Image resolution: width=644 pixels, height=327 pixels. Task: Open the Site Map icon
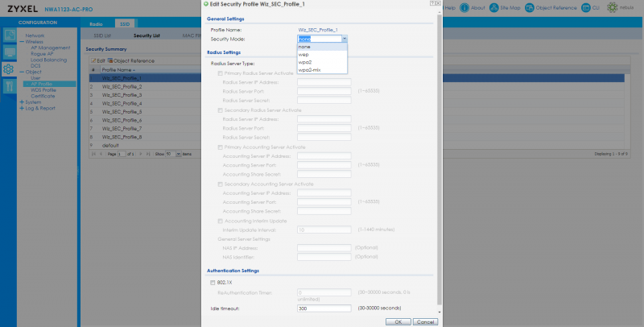(x=493, y=8)
